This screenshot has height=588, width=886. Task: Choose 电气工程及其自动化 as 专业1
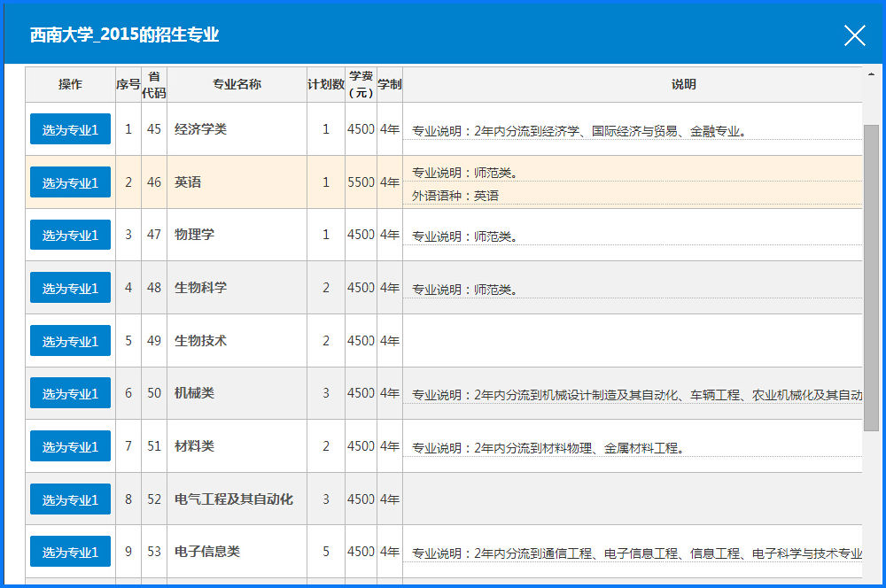[70, 499]
